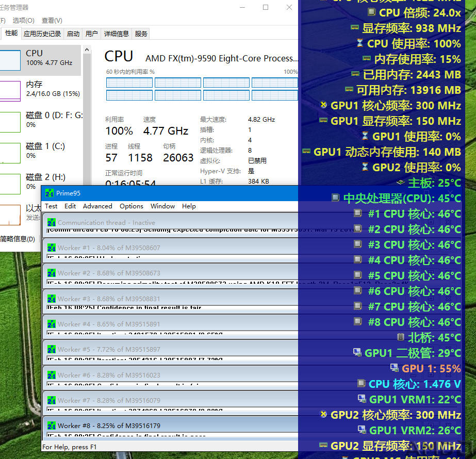Select the 磁盘 1 (C:) resource item
476x459 pixels.
coord(40,152)
